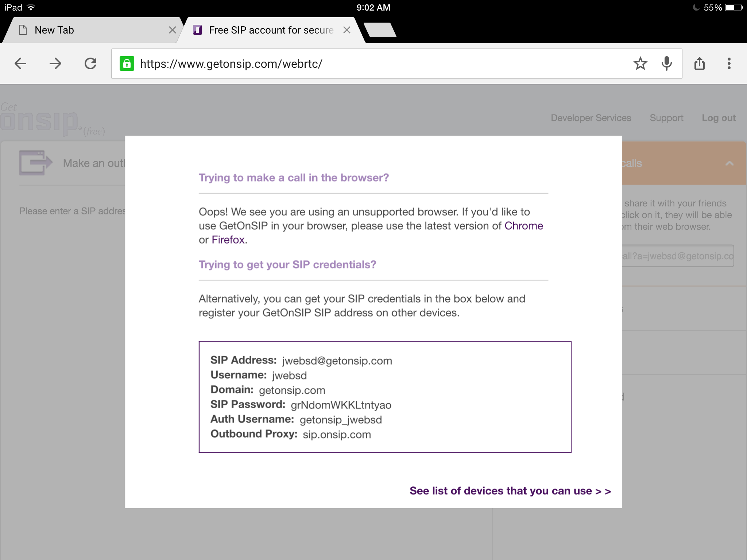The image size is (747, 560).
Task: Open Chrome's three-dot menu
Action: [729, 64]
